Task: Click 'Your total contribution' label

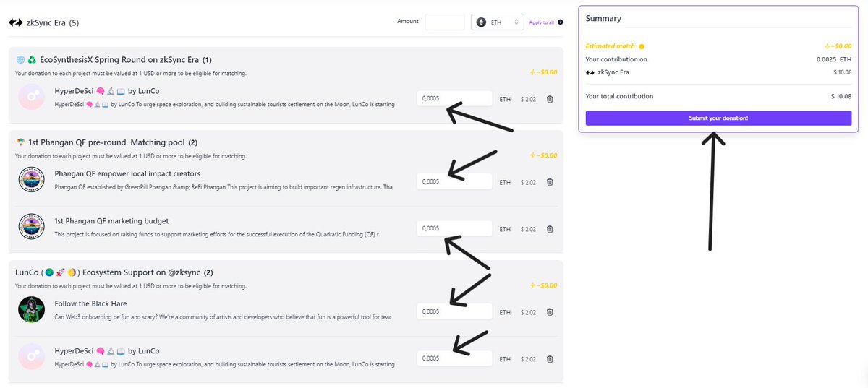Action: [619, 96]
